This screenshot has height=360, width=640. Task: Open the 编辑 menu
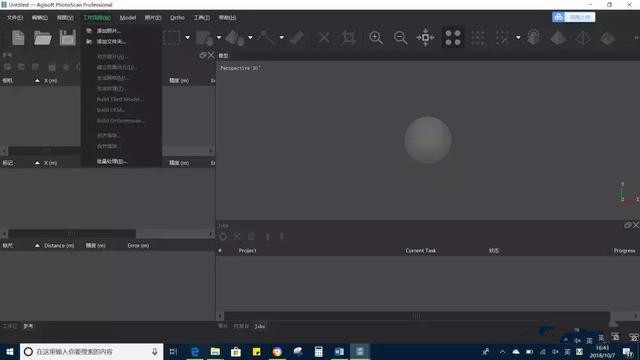pyautogui.click(x=40, y=18)
